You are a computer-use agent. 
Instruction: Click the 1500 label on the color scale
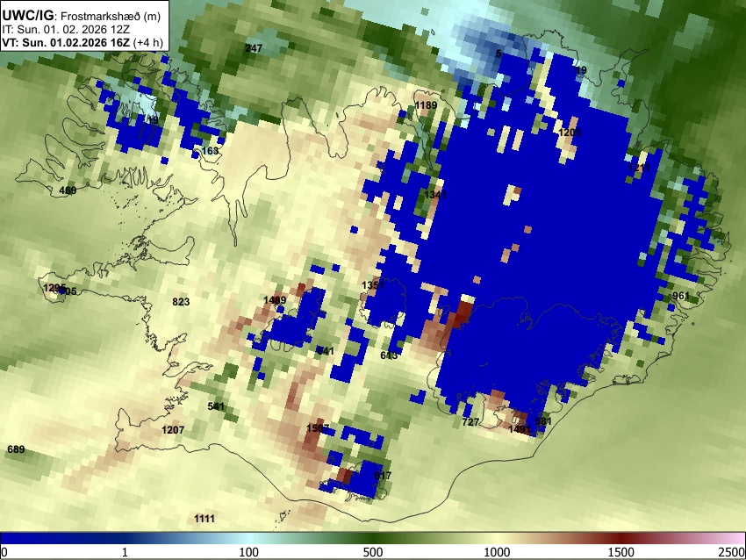[621, 552]
